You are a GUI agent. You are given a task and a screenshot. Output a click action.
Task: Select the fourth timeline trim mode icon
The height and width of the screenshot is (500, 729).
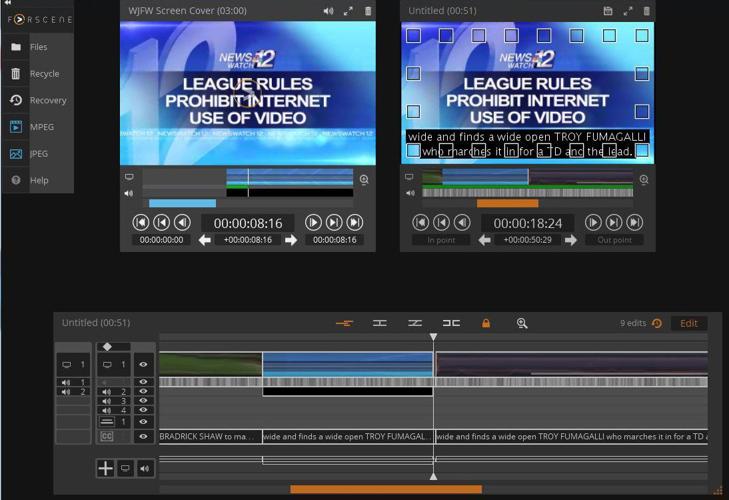coord(451,323)
